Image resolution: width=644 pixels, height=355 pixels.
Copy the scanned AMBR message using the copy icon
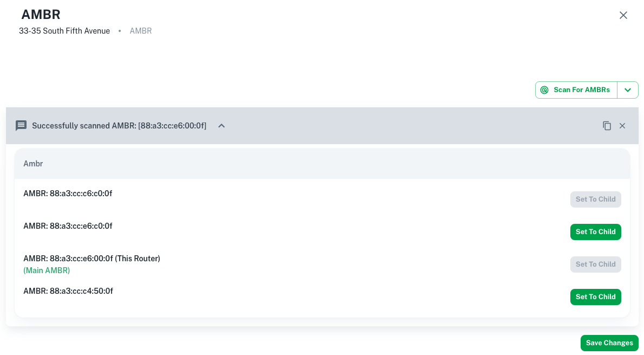tap(607, 125)
